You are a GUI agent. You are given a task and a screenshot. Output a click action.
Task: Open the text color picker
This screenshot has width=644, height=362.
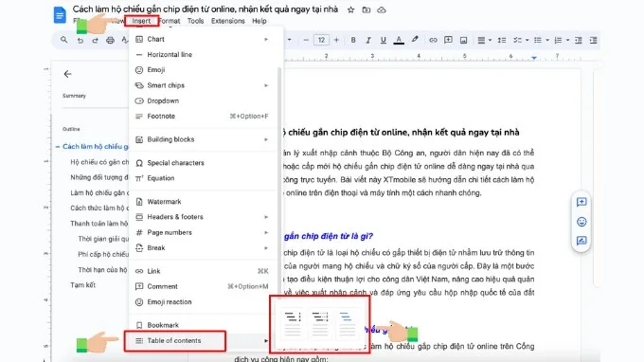(399, 40)
